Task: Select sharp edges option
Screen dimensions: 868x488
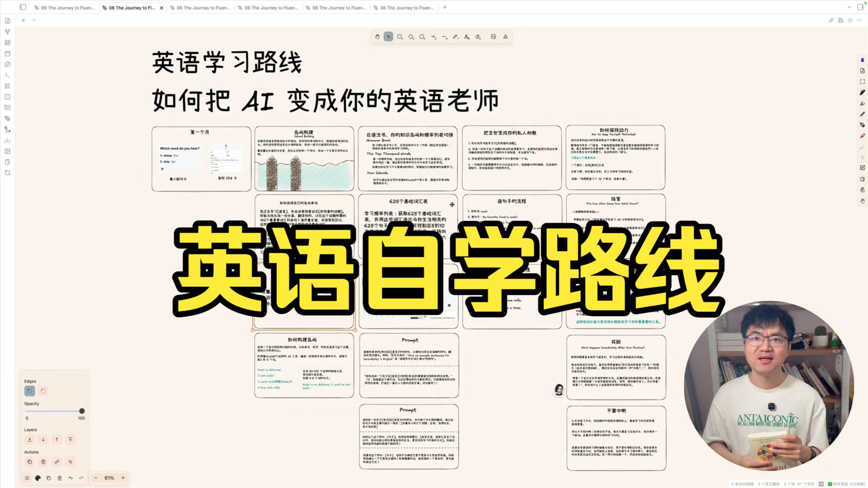Action: 29,391
